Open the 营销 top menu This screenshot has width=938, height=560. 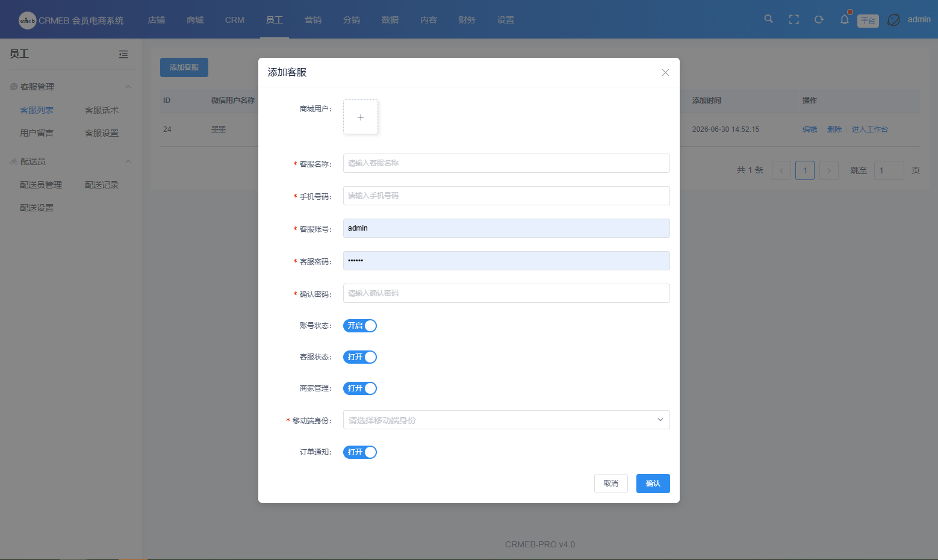pyautogui.click(x=313, y=20)
